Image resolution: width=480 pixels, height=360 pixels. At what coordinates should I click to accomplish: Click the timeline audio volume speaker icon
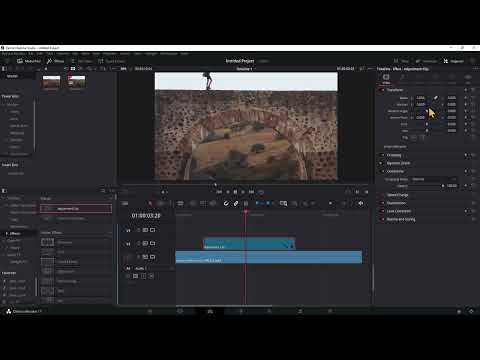pos(360,203)
